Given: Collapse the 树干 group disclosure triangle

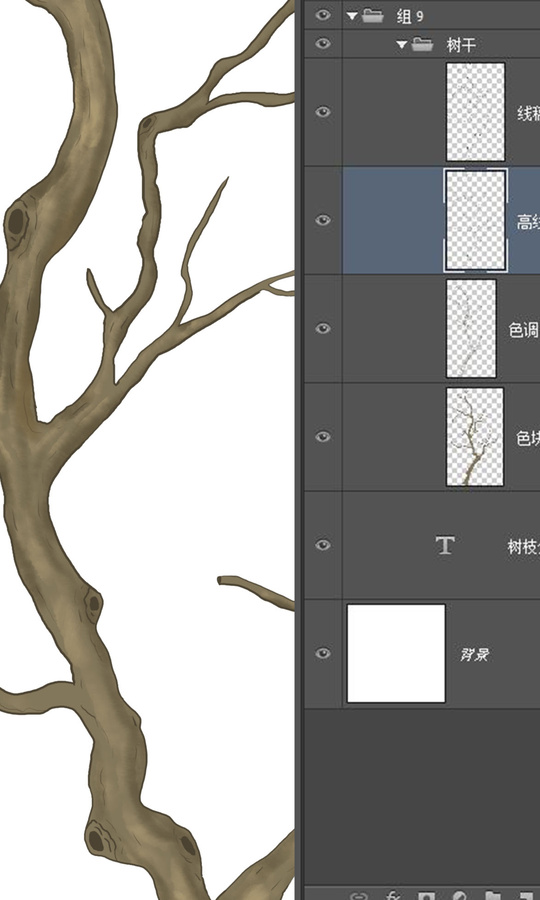Looking at the screenshot, I should [x=401, y=44].
